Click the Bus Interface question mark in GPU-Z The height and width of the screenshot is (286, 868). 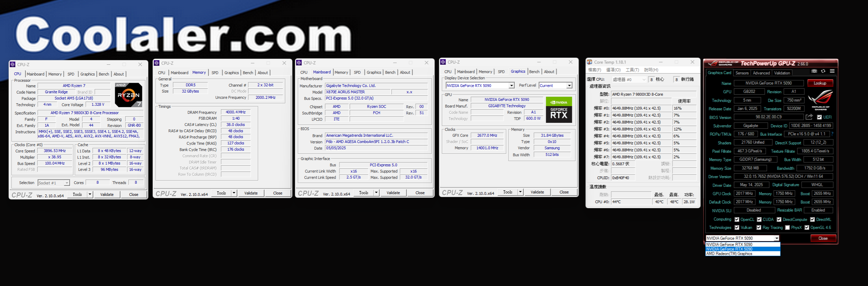click(832, 134)
